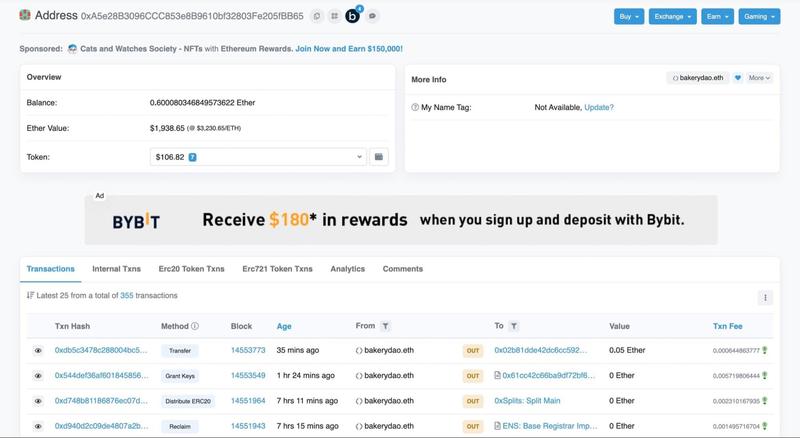
Task: Open the chat bubble icon beside the address
Action: (372, 16)
